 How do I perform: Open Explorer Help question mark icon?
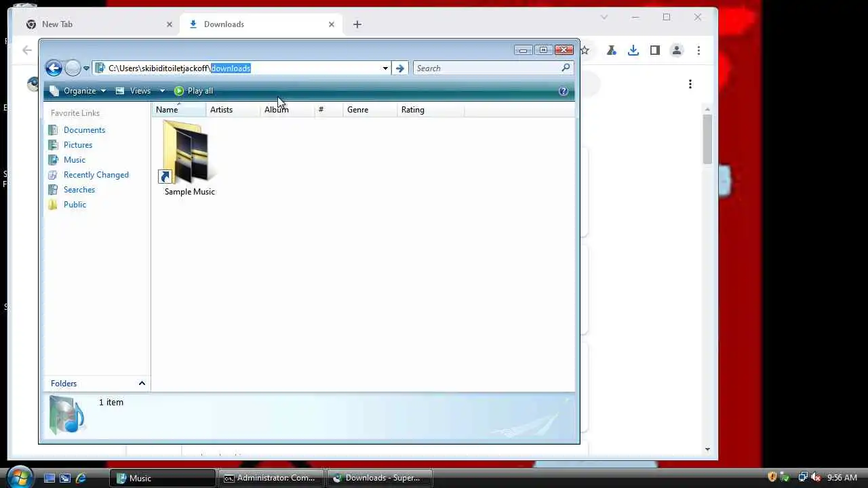[x=563, y=91]
